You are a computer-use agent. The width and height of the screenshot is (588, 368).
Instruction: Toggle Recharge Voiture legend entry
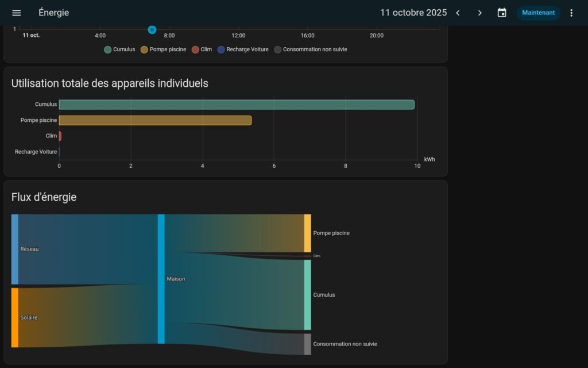(x=243, y=49)
